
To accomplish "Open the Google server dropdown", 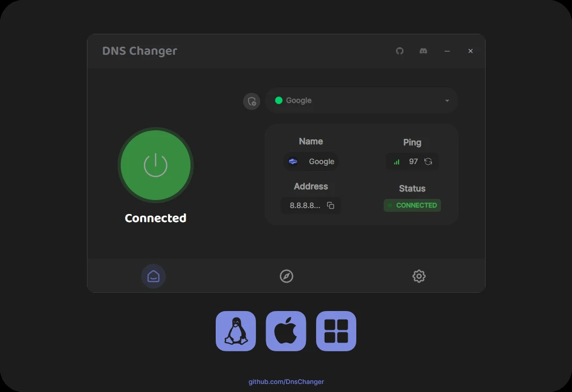I will 361,100.
